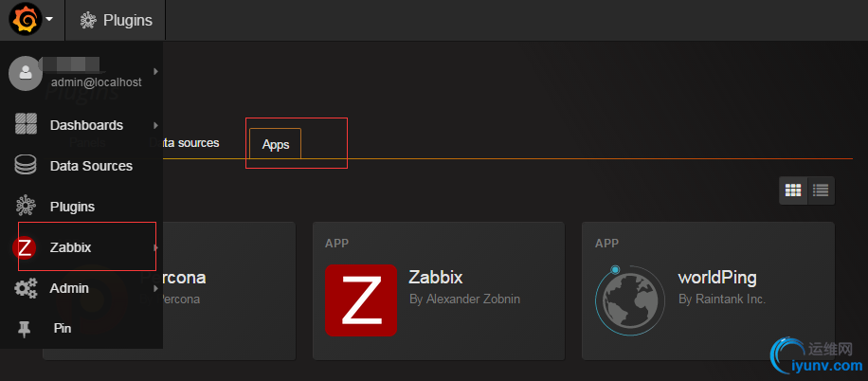This screenshot has height=381, width=868.
Task: Open the worldPing app plugin card
Action: click(707, 291)
